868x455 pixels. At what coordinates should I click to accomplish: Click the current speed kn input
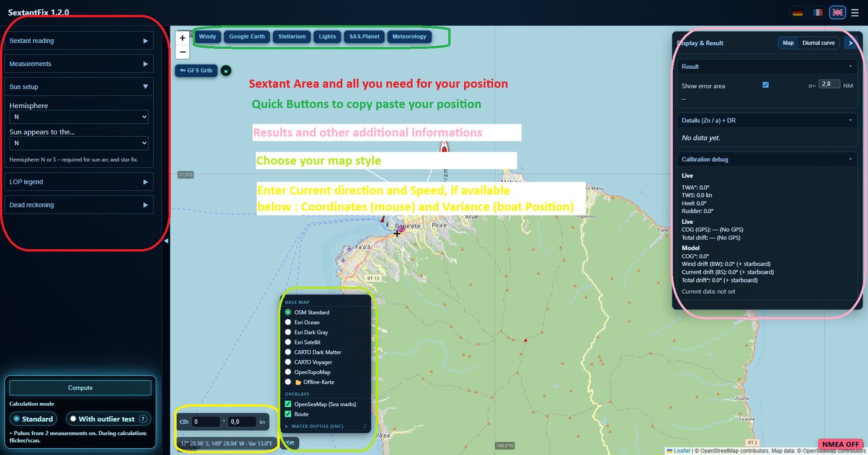242,422
